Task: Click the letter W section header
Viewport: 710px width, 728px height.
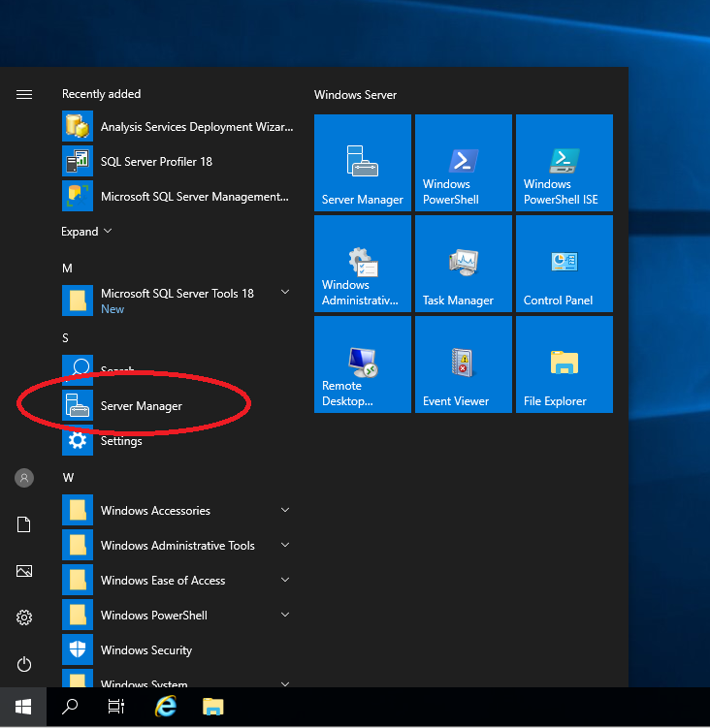Action: [68, 478]
